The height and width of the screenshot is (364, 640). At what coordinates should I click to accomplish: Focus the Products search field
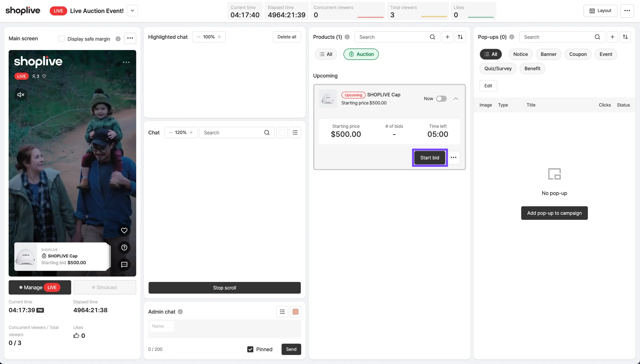click(397, 37)
